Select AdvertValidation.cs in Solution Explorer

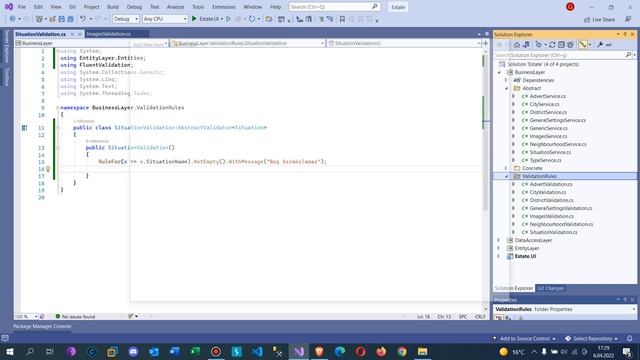pos(551,184)
